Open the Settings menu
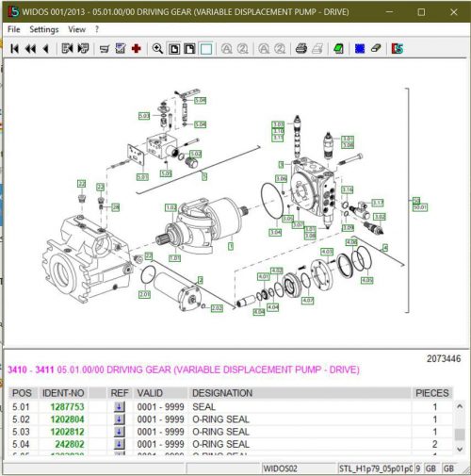471x476 pixels. point(44,29)
